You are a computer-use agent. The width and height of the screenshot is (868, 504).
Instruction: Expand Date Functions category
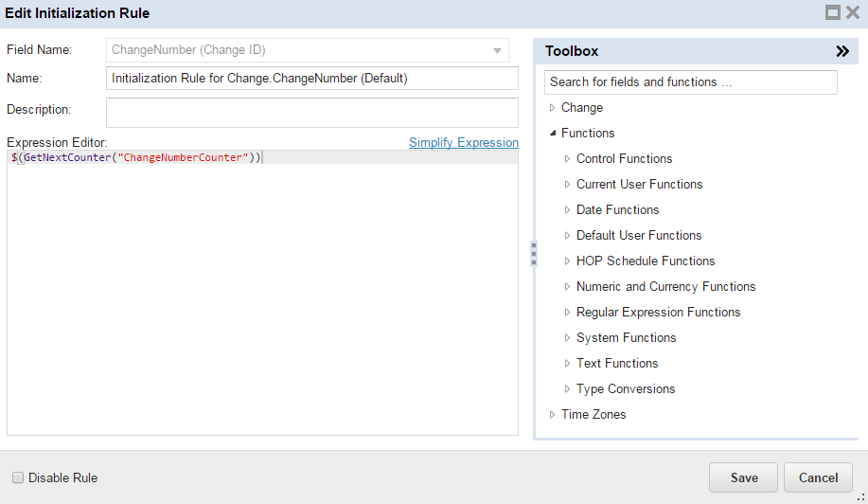pyautogui.click(x=568, y=210)
